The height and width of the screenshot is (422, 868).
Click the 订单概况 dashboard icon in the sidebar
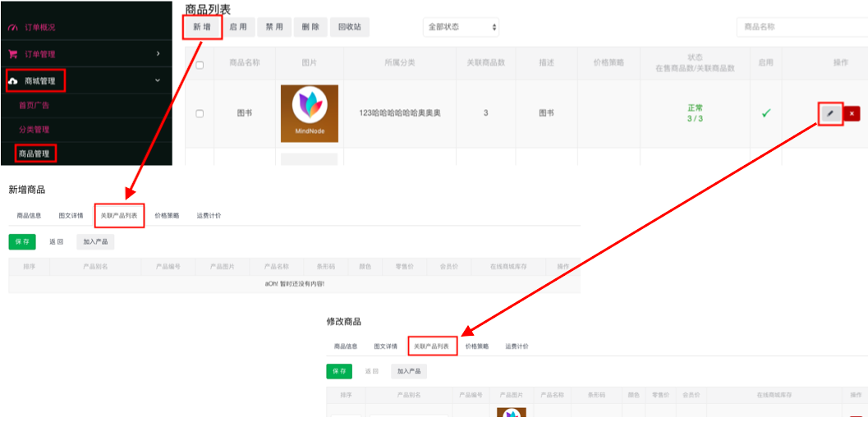[x=12, y=27]
